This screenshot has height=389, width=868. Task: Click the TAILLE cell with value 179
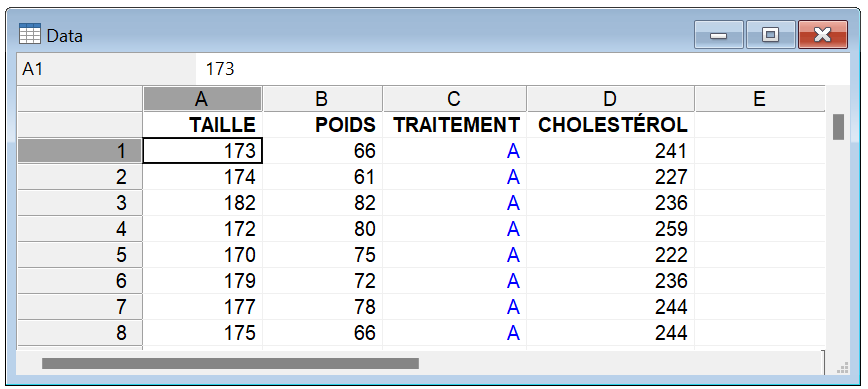(x=203, y=281)
